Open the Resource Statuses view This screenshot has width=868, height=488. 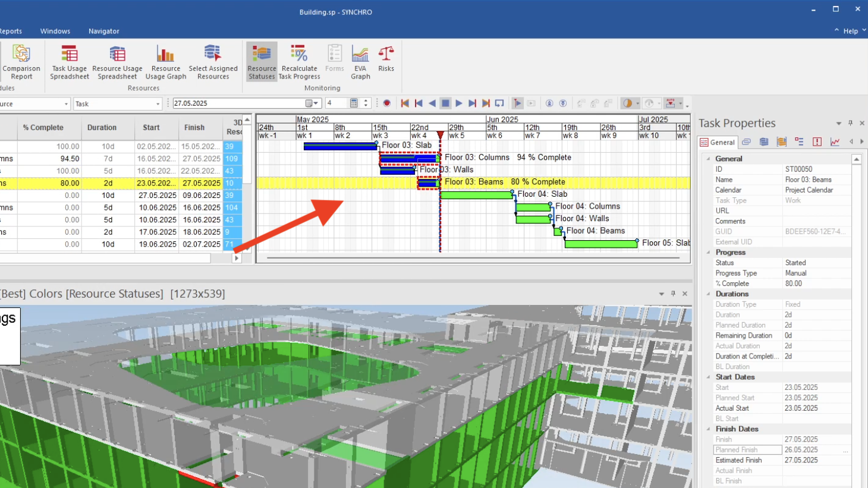point(262,61)
